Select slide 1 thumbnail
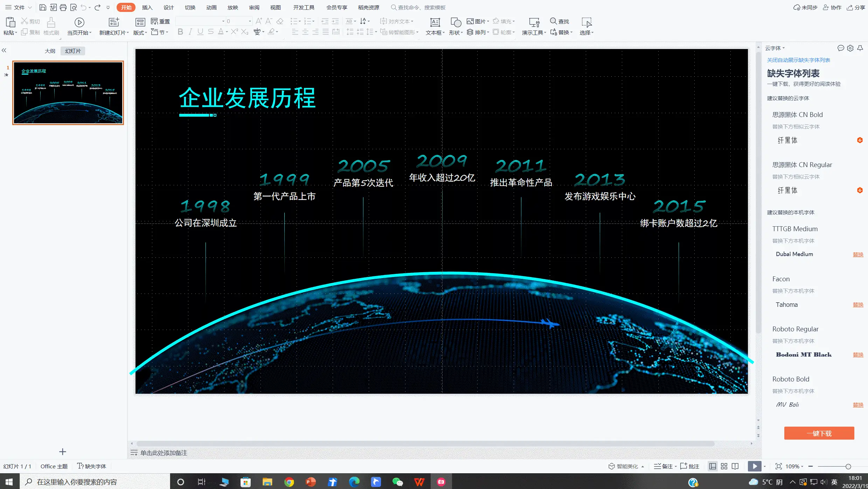 (68, 93)
